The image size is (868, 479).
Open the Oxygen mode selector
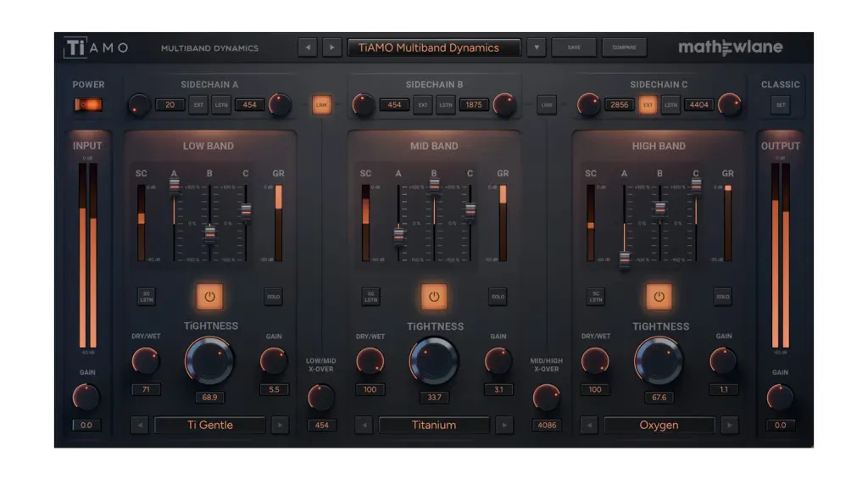click(659, 425)
